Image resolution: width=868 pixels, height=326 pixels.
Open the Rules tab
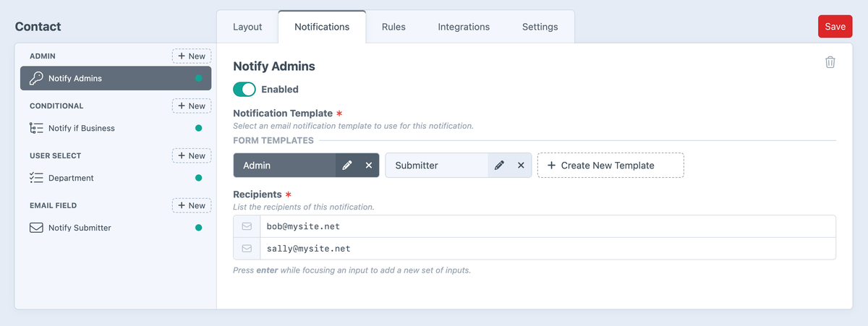393,27
